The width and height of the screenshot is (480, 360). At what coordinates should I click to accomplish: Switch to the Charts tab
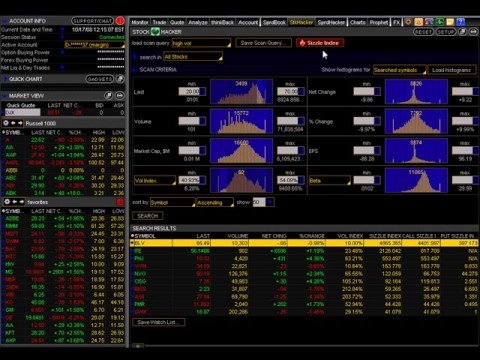357,22
